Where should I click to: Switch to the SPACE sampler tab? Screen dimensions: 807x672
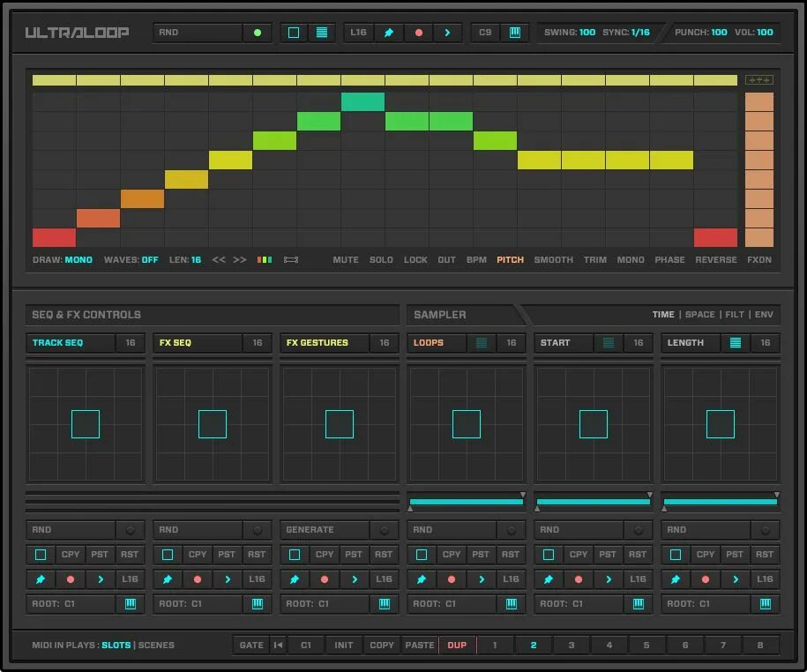pos(700,314)
